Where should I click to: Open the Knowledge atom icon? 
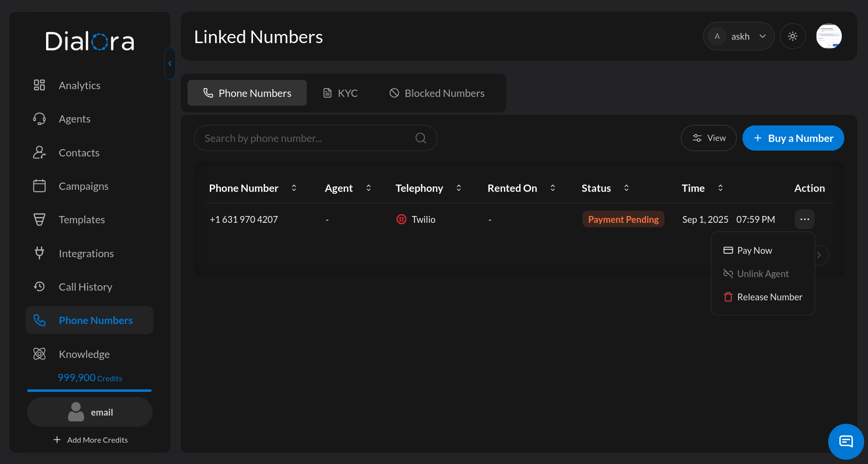point(39,354)
